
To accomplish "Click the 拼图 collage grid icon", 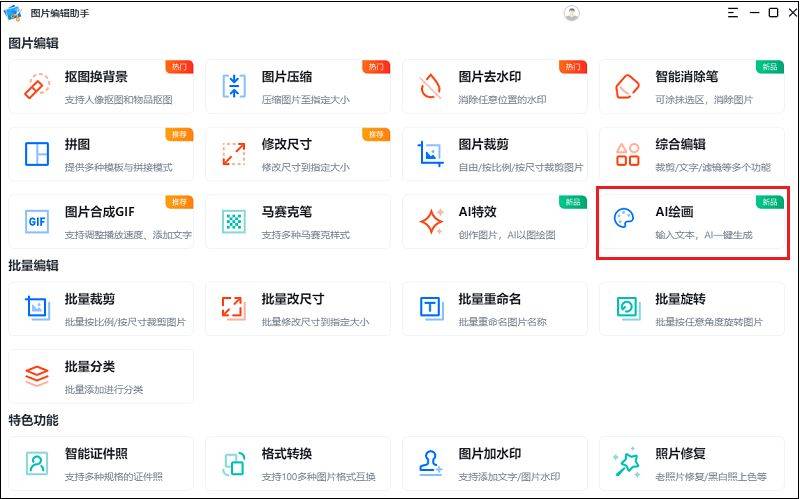I will [x=37, y=153].
